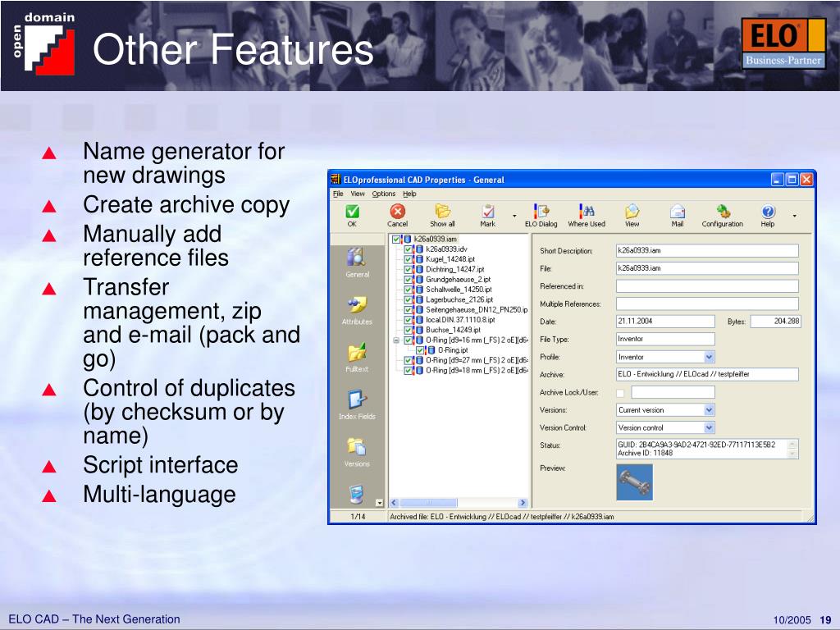Open toolbar overflow arrow after Help
Image resolution: width=840 pixels, height=630 pixels.
tap(794, 216)
